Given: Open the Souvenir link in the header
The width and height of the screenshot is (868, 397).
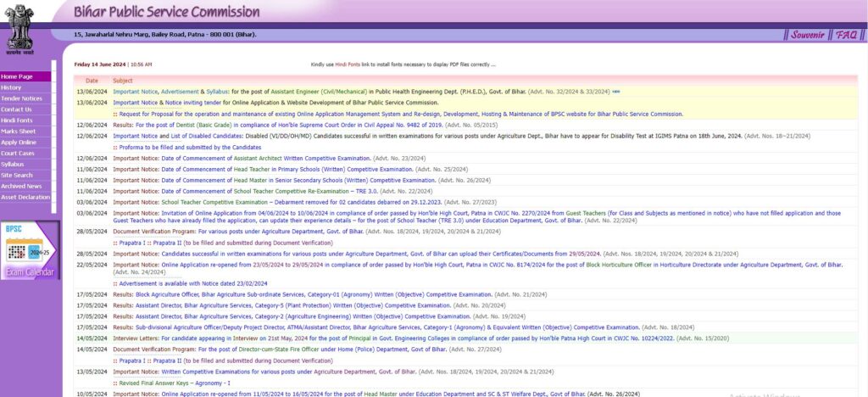Looking at the screenshot, I should pyautogui.click(x=807, y=35).
